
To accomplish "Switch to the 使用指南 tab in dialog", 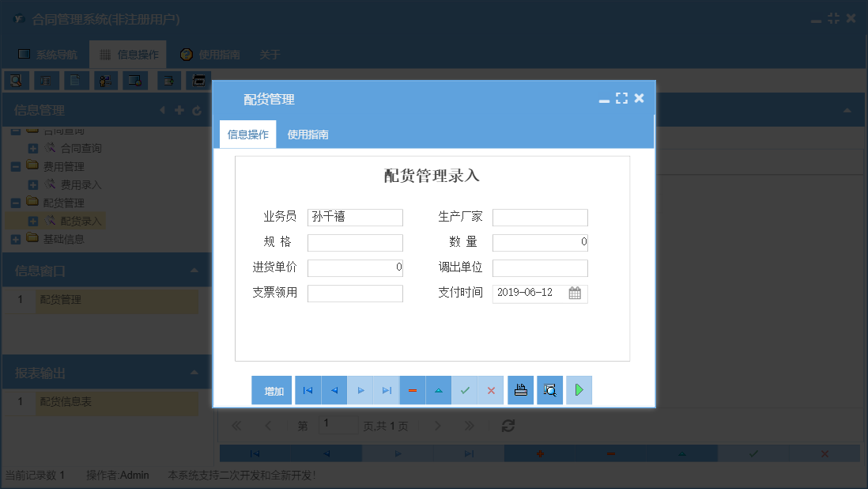I will 307,135.
